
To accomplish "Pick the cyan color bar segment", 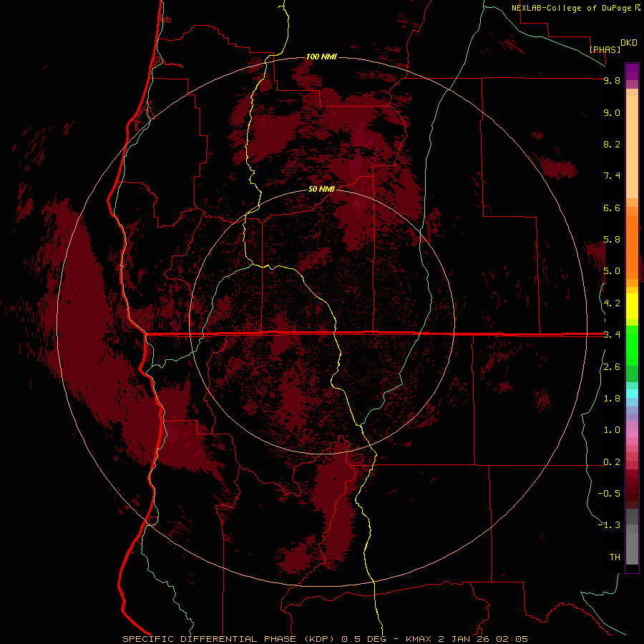I will pyautogui.click(x=632, y=393).
